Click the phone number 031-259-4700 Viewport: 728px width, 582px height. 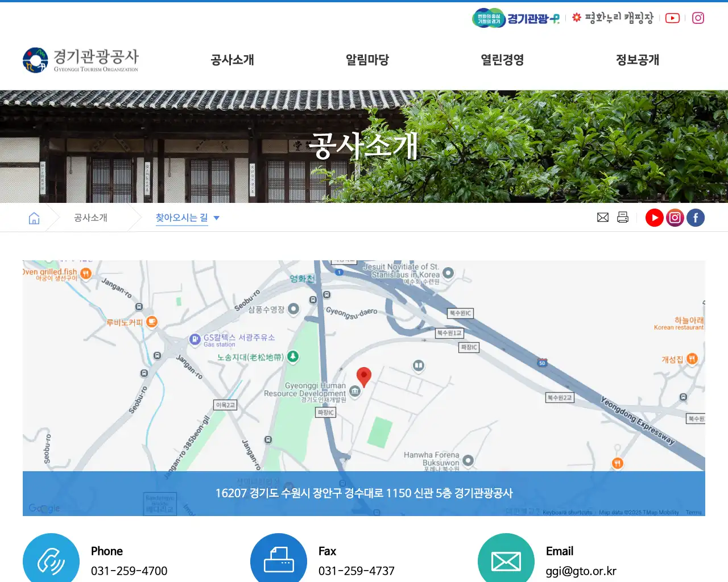129,571
